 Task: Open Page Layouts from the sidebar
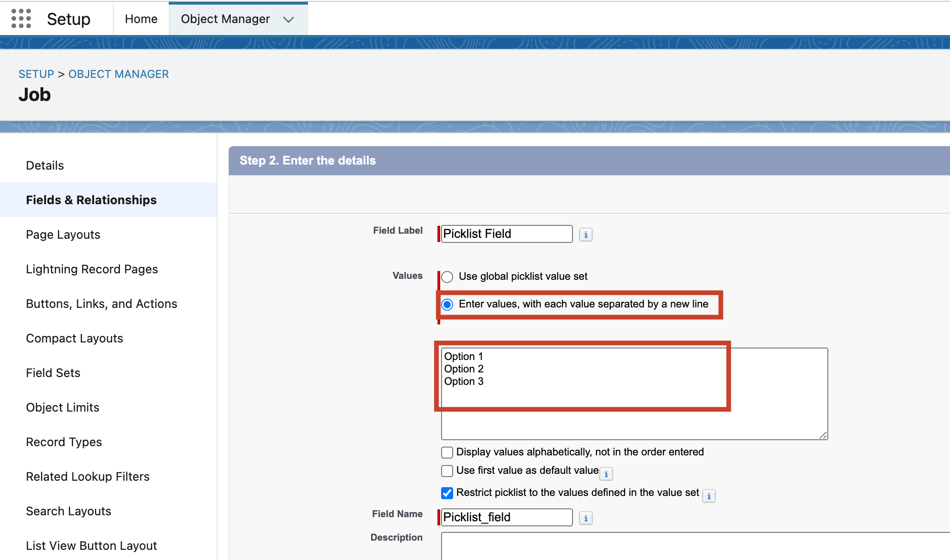[63, 234]
